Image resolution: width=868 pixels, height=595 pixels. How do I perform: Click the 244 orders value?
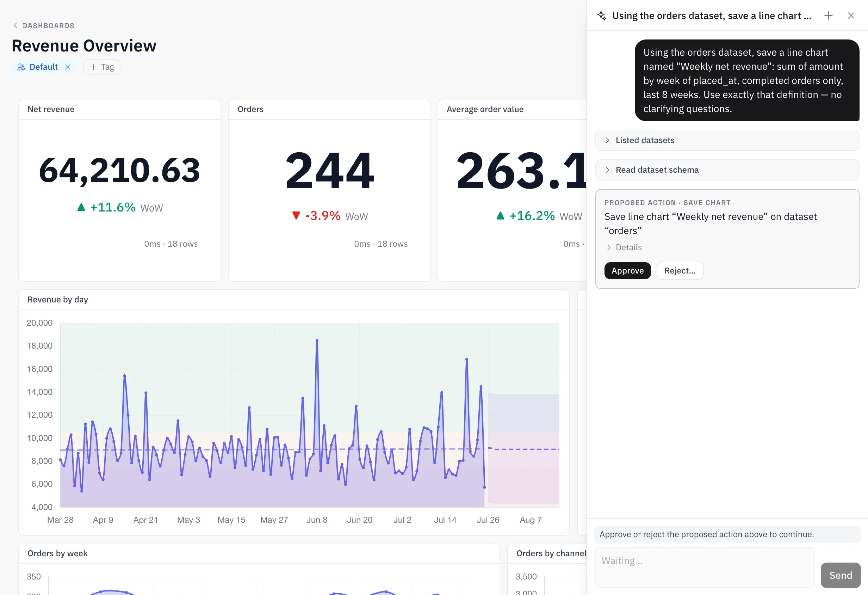(329, 170)
